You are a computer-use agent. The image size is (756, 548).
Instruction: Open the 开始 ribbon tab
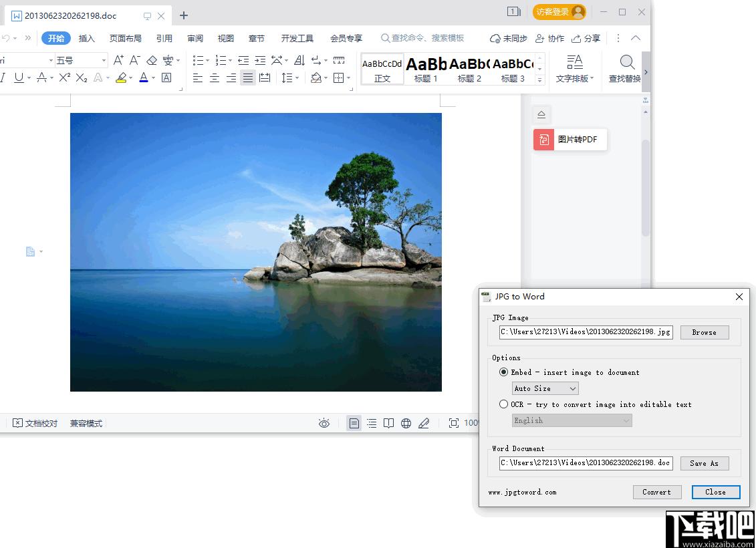pyautogui.click(x=56, y=38)
